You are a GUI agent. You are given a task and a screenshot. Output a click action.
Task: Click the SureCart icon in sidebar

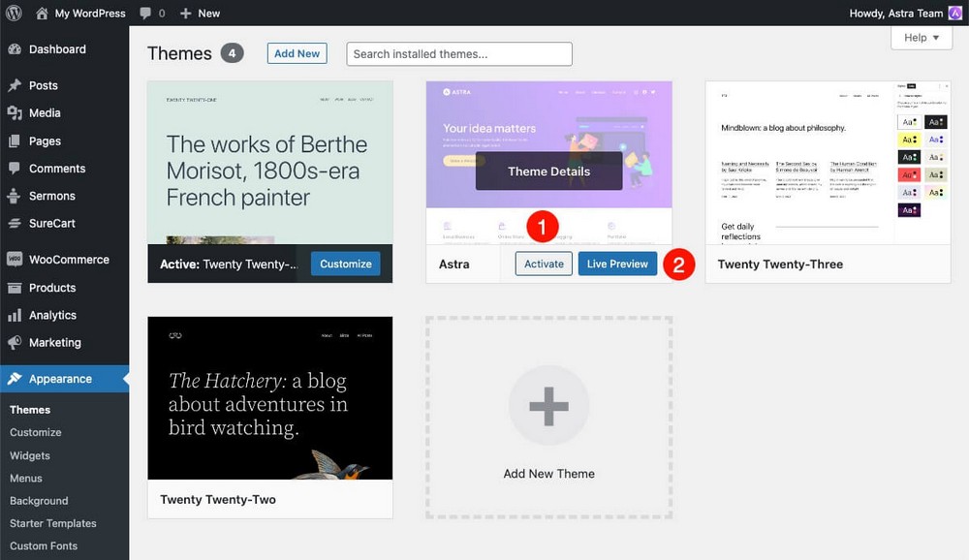click(15, 223)
